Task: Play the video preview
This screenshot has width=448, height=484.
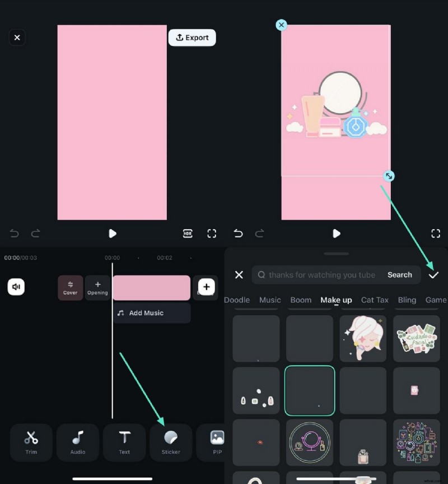Action: (113, 234)
